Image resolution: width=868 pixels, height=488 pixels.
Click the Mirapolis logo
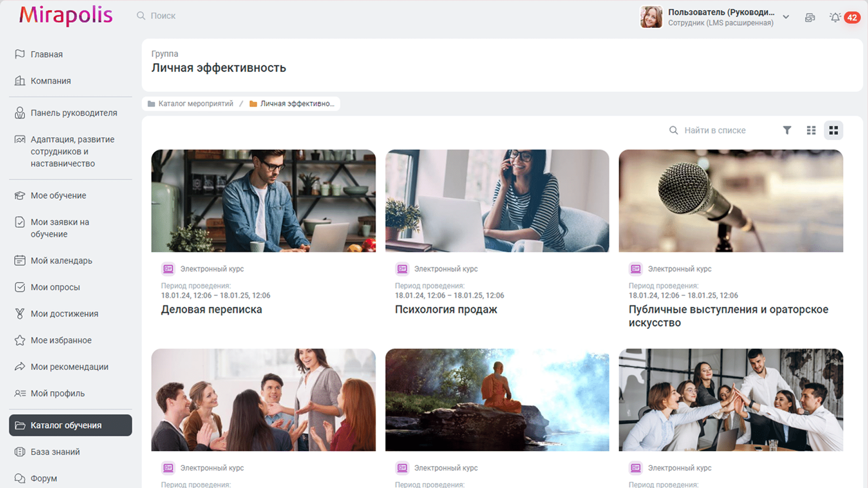66,16
